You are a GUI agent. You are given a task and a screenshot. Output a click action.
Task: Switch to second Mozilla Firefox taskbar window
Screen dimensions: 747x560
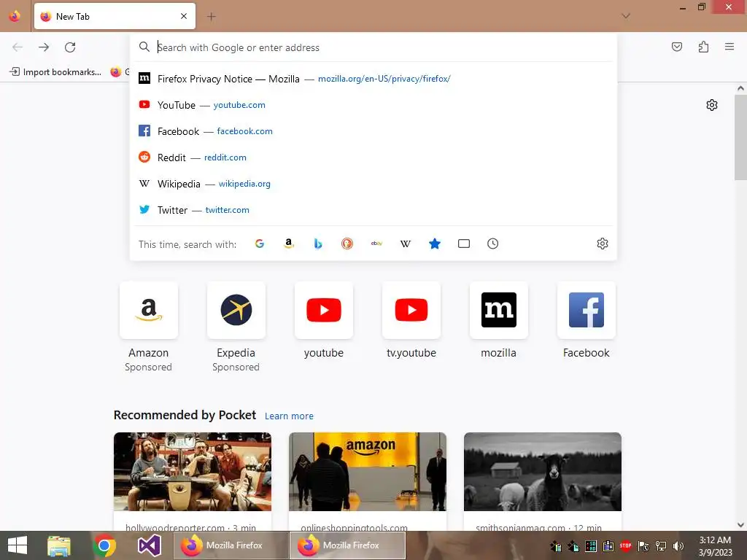click(348, 545)
